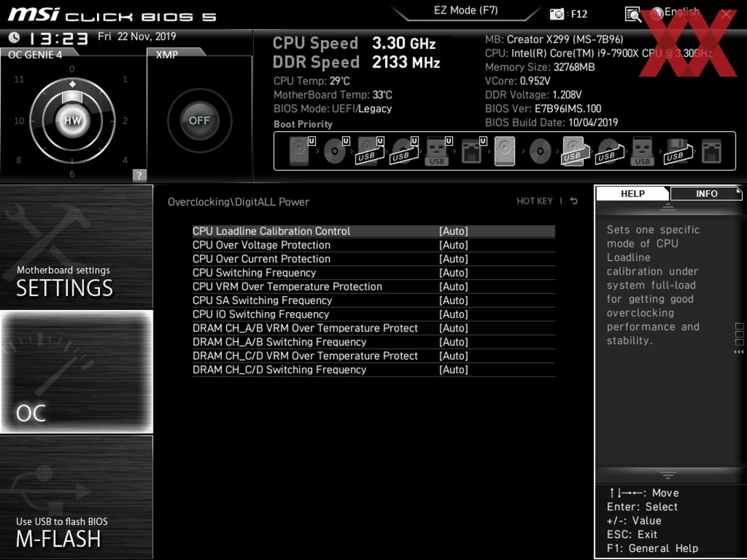Open CPU Loadline Calibration Control [Auto] value
The image size is (747, 560).
point(454,231)
